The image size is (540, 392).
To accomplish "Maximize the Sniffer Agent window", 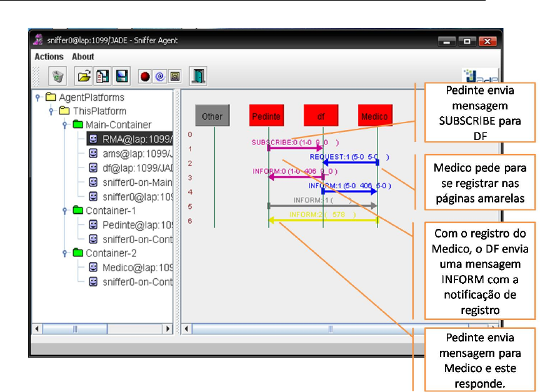I will coord(467,41).
